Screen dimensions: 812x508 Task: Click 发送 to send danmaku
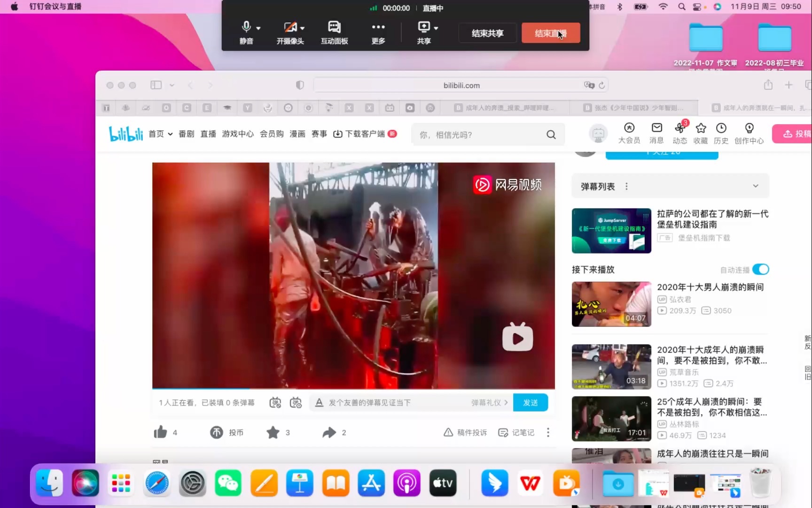531,403
